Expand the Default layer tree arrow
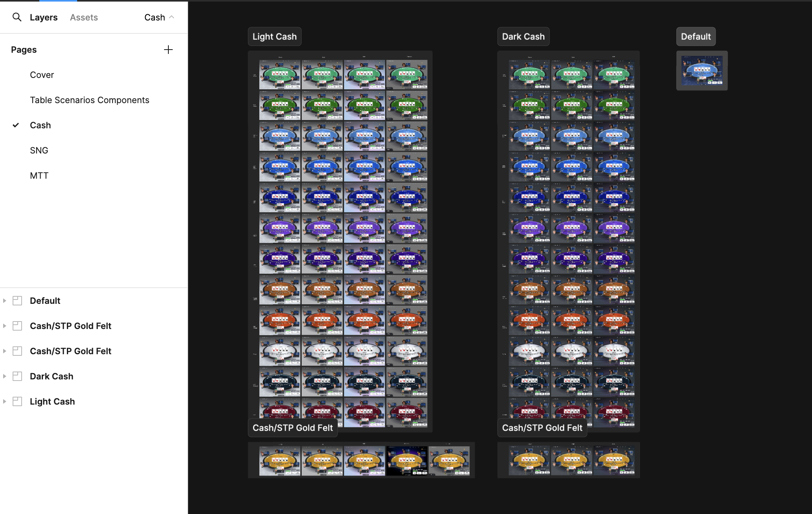The height and width of the screenshot is (514, 812). point(5,301)
